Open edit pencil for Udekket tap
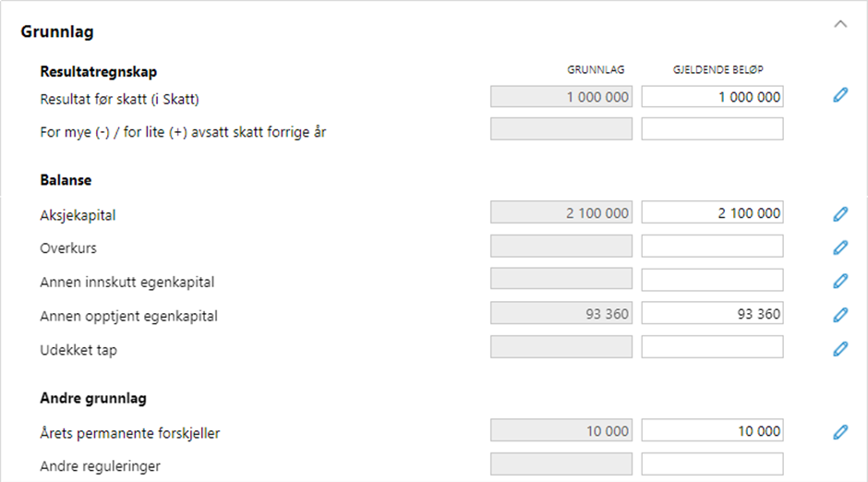 [x=840, y=349]
